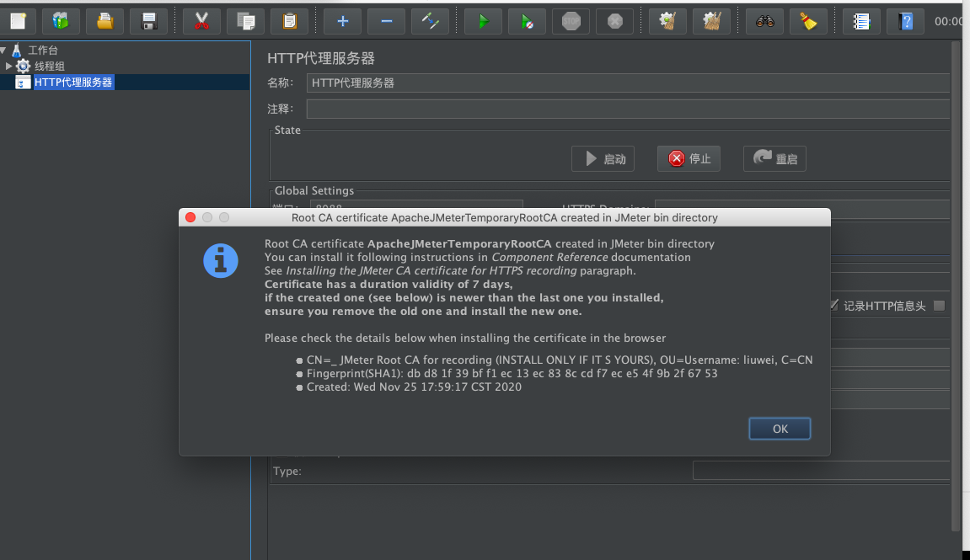This screenshot has width=970, height=560.
Task: Select the 线程组 item in tree
Action: [50, 67]
